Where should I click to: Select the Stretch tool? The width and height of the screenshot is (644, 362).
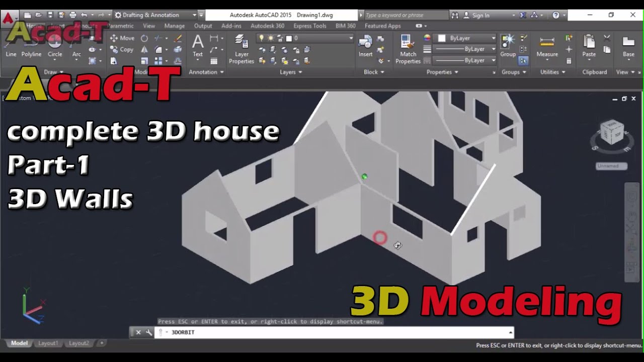point(114,61)
